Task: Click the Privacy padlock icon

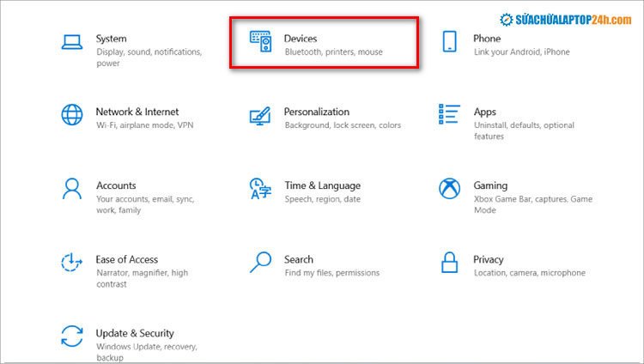Action: (x=449, y=263)
